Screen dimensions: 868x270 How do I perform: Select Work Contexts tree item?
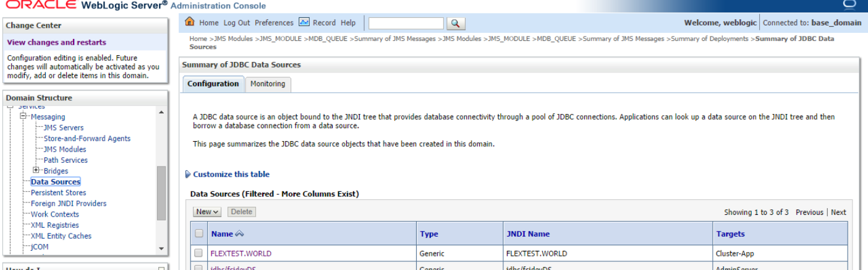coord(55,214)
